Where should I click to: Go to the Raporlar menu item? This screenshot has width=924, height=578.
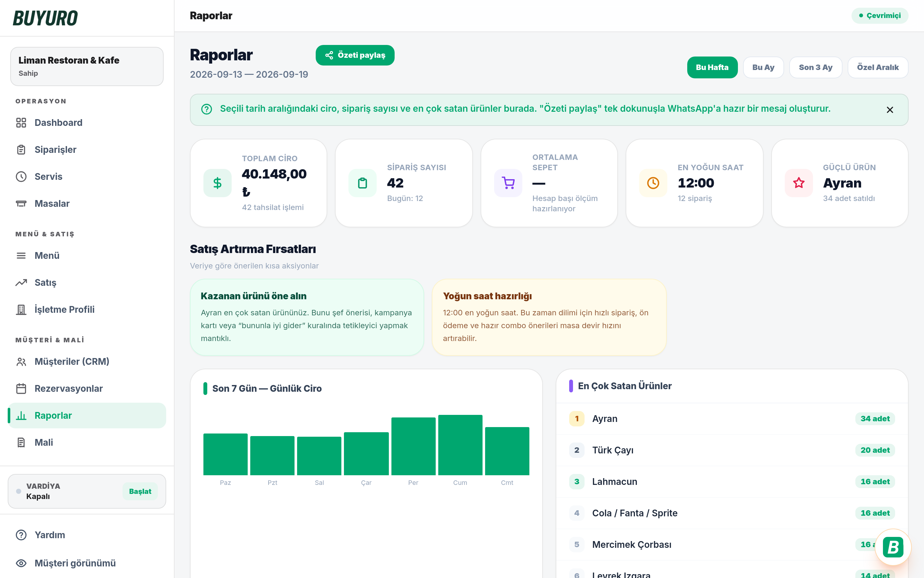coord(87,416)
